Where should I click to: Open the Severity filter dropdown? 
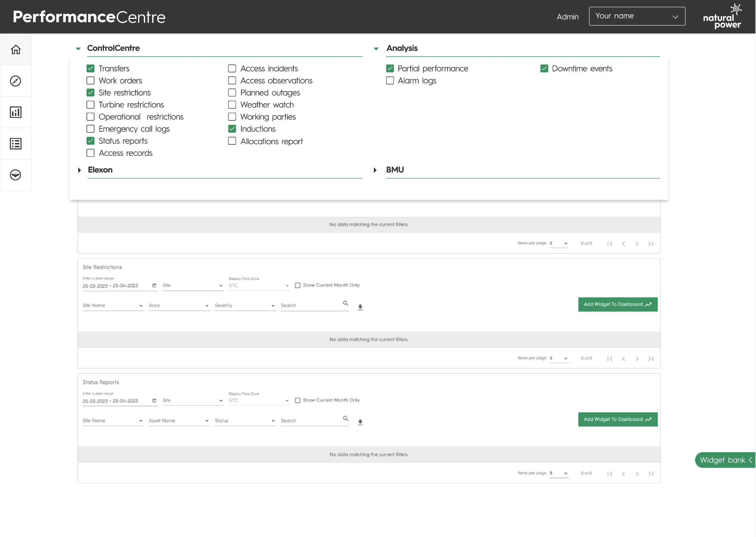tap(245, 305)
